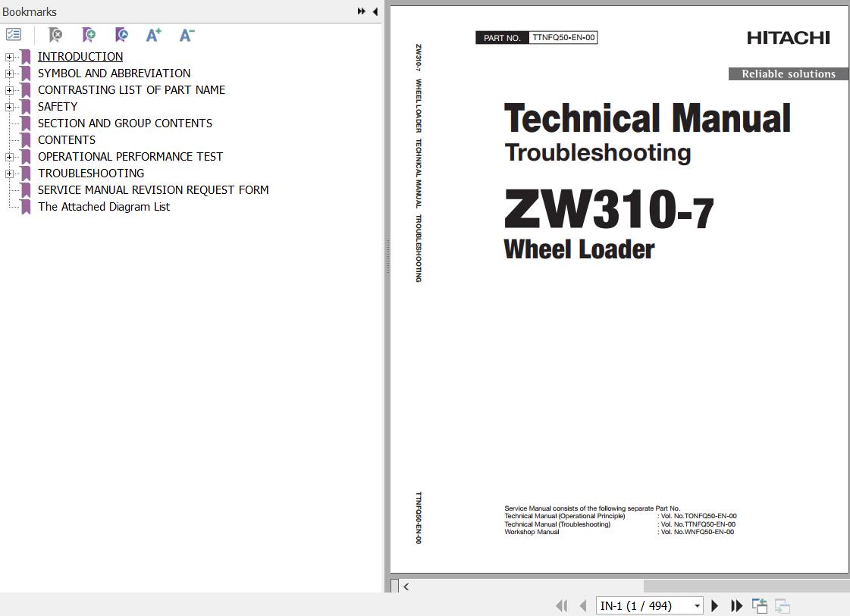
Task: Open The Attached Diagram List bookmark
Action: click(x=104, y=207)
